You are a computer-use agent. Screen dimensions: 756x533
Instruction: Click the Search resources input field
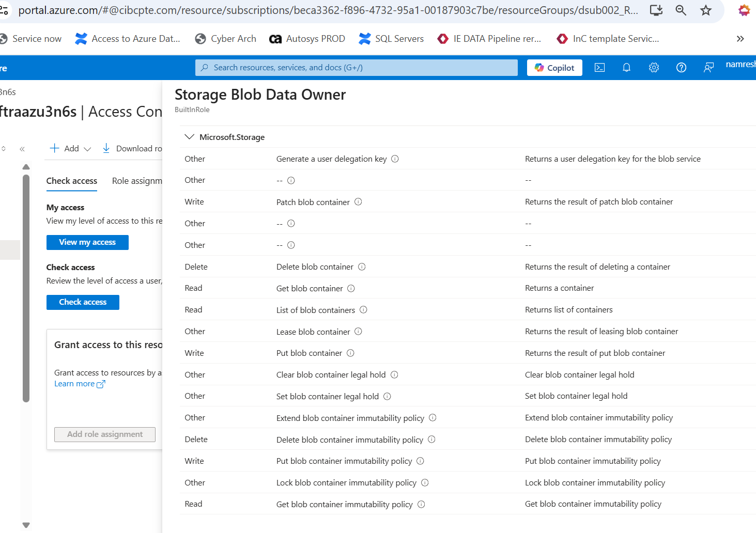[357, 68]
